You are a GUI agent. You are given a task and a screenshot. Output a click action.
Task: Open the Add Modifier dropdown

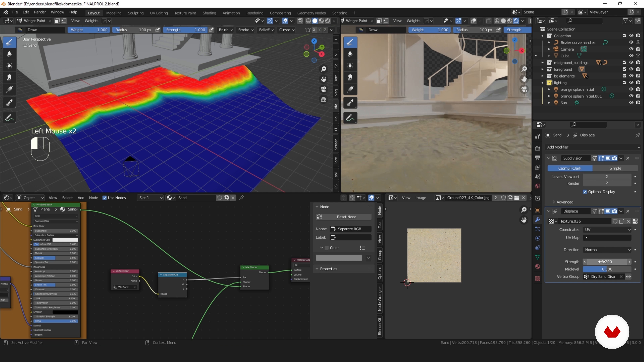coord(593,147)
